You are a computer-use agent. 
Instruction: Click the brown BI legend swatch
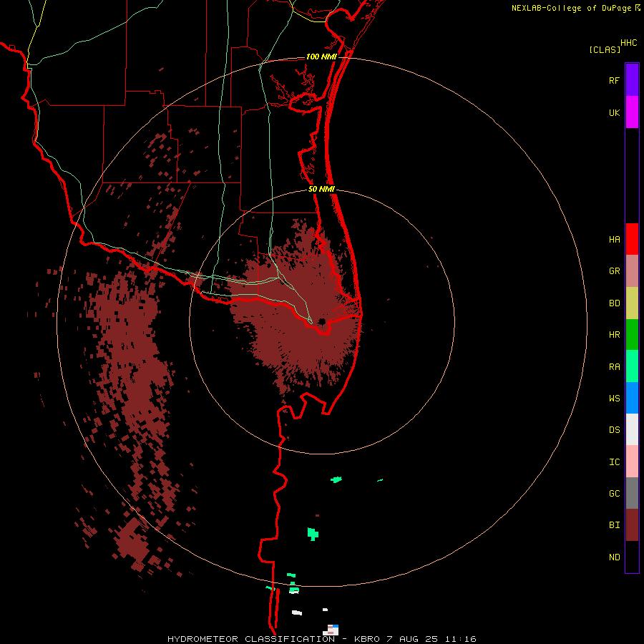[x=632, y=525]
